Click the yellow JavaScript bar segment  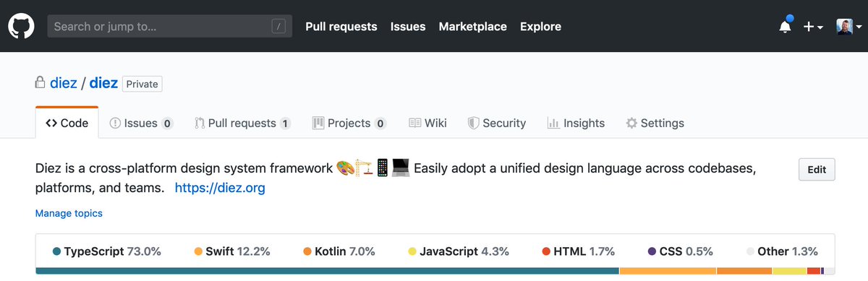tap(789, 271)
